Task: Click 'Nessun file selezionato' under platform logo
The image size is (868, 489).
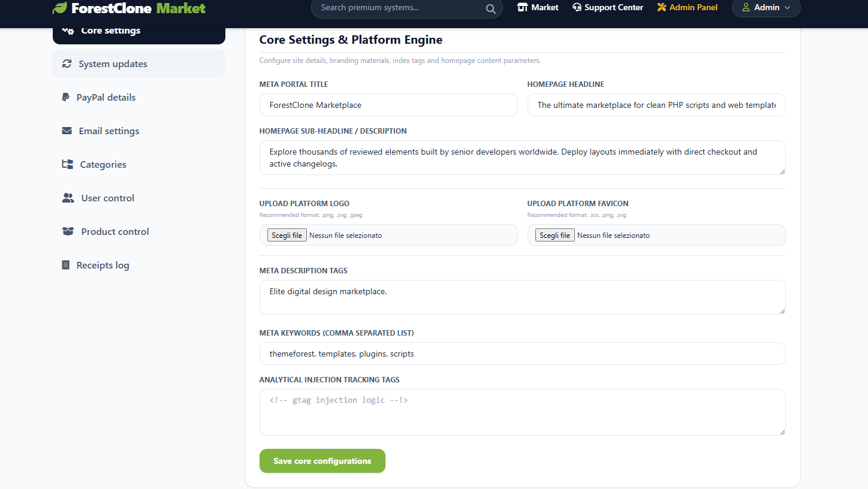Action: pyautogui.click(x=345, y=236)
